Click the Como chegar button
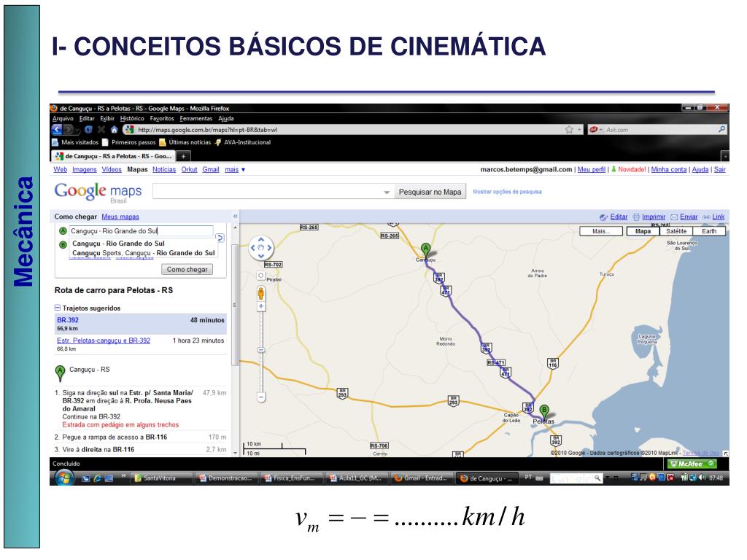 pos(187,270)
